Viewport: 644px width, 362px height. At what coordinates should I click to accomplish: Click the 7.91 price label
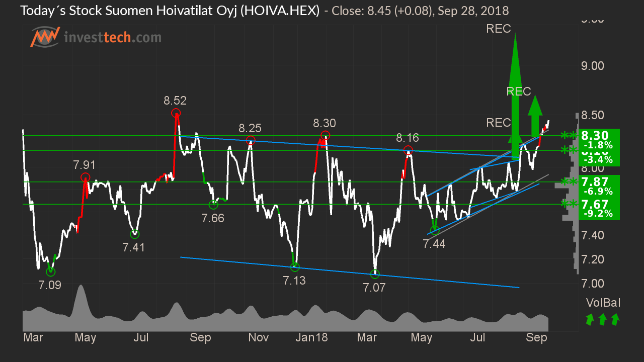[85, 164]
